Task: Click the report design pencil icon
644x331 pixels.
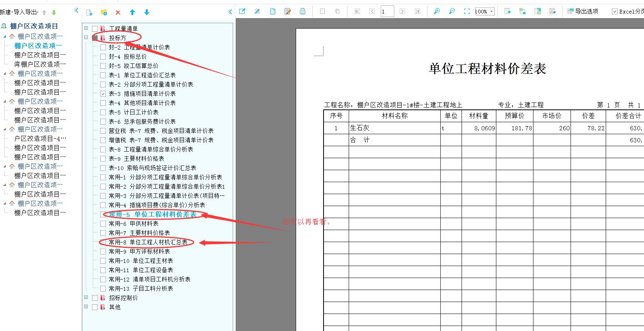Action: pyautogui.click(x=257, y=11)
